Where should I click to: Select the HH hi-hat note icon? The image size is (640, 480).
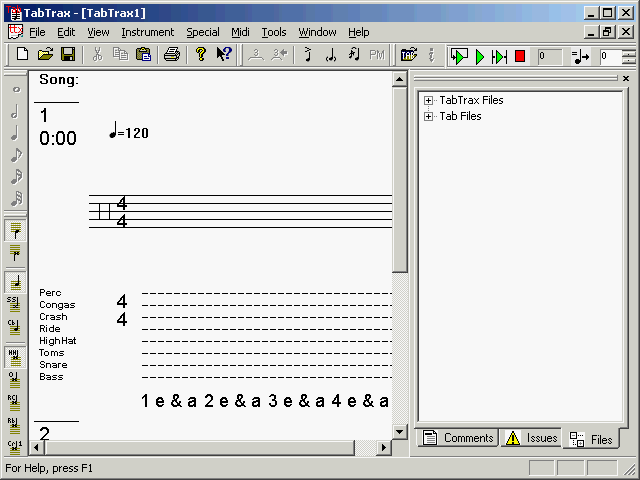(x=16, y=358)
